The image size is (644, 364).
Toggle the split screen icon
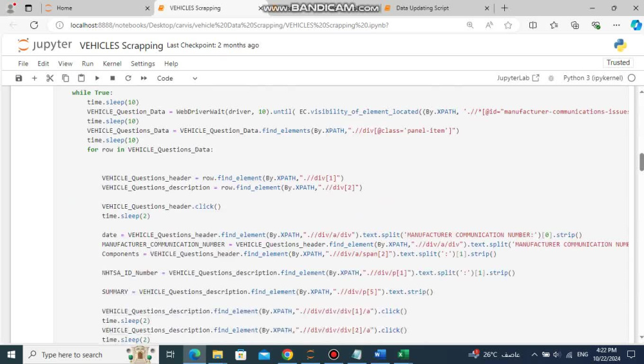(533, 25)
